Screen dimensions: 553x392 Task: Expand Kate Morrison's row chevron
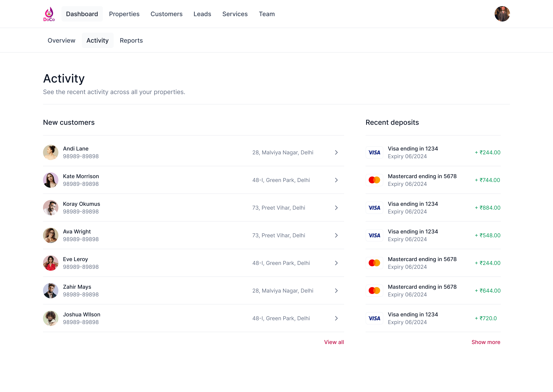tap(336, 180)
